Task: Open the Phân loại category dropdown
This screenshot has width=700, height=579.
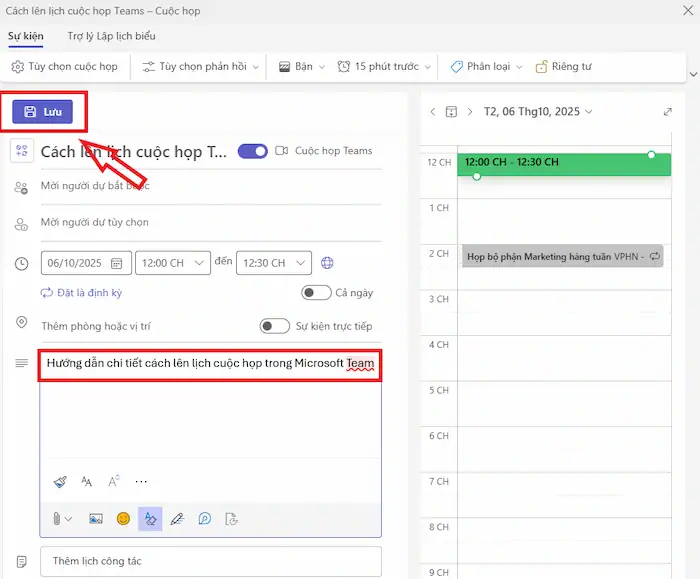Action: coord(486,67)
